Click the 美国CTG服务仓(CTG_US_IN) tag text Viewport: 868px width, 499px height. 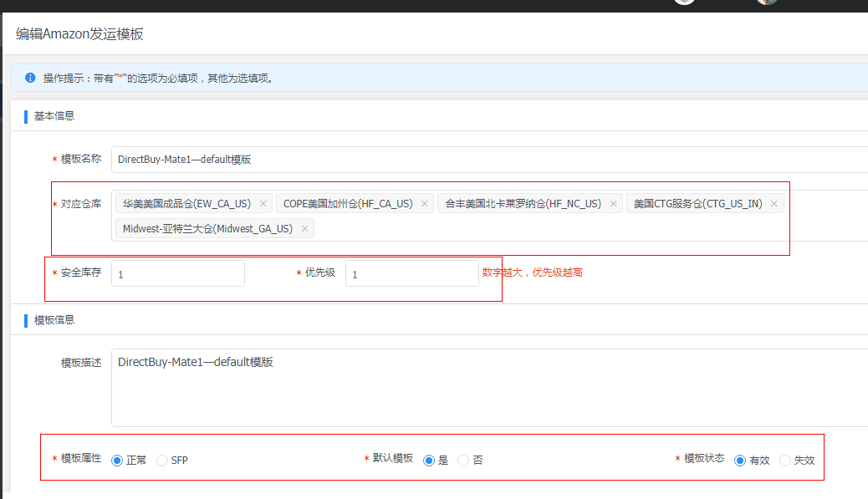pyautogui.click(x=697, y=204)
